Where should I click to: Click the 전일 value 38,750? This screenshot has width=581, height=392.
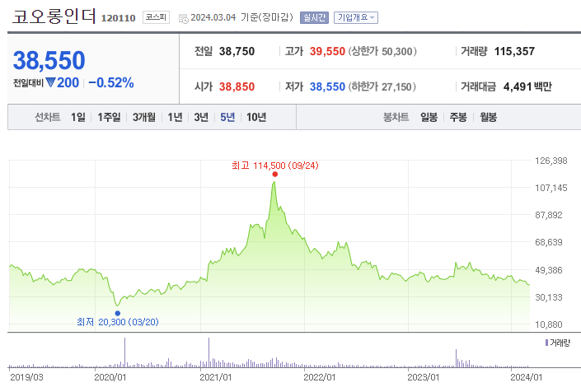[x=237, y=51]
